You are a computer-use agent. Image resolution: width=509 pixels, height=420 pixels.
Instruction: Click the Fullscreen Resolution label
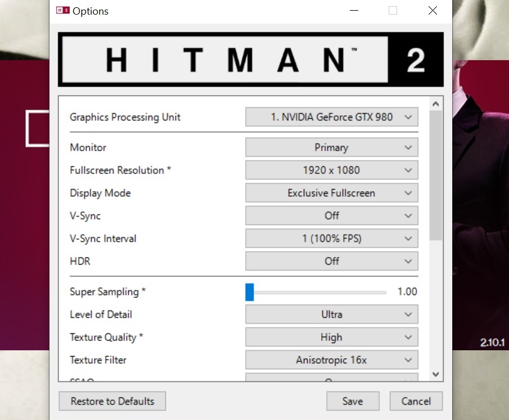click(x=120, y=170)
